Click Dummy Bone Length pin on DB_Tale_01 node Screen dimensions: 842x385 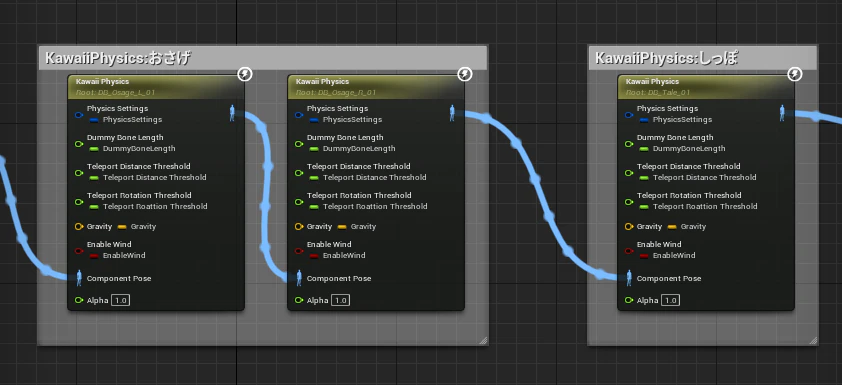point(629,143)
